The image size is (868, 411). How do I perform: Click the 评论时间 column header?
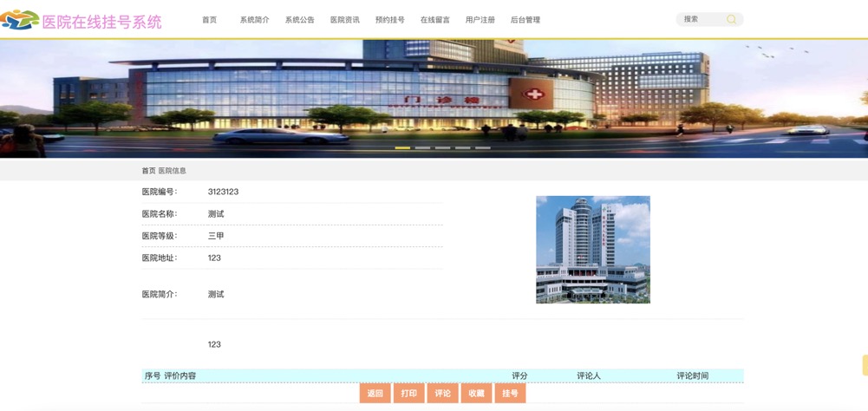point(693,375)
